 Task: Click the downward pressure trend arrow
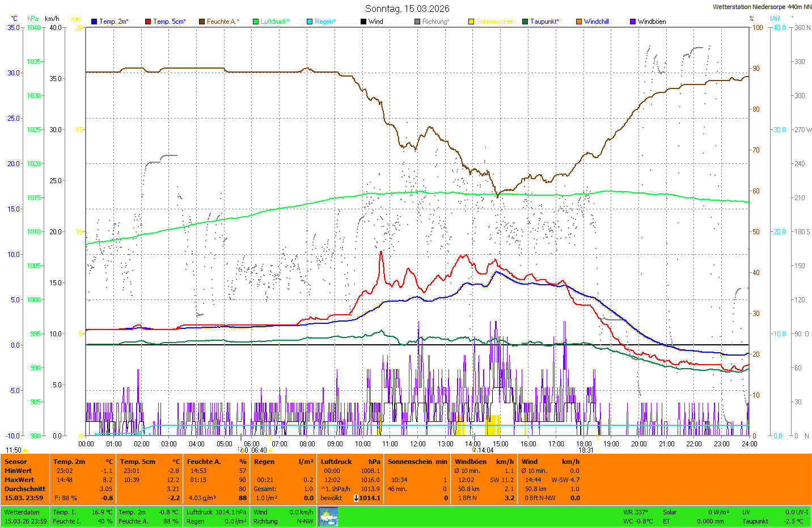pos(356,498)
